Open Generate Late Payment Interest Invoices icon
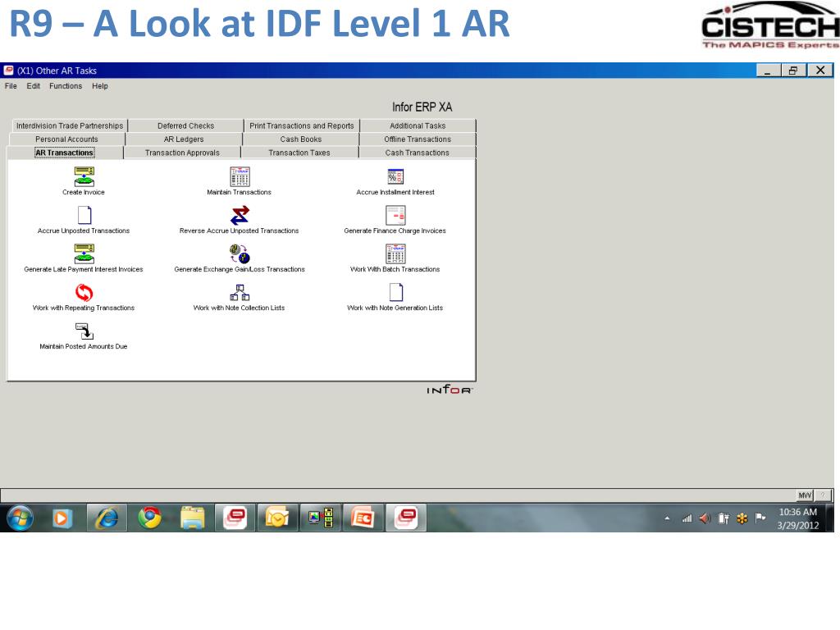Viewport: 840px width, 630px height. pyautogui.click(x=84, y=254)
